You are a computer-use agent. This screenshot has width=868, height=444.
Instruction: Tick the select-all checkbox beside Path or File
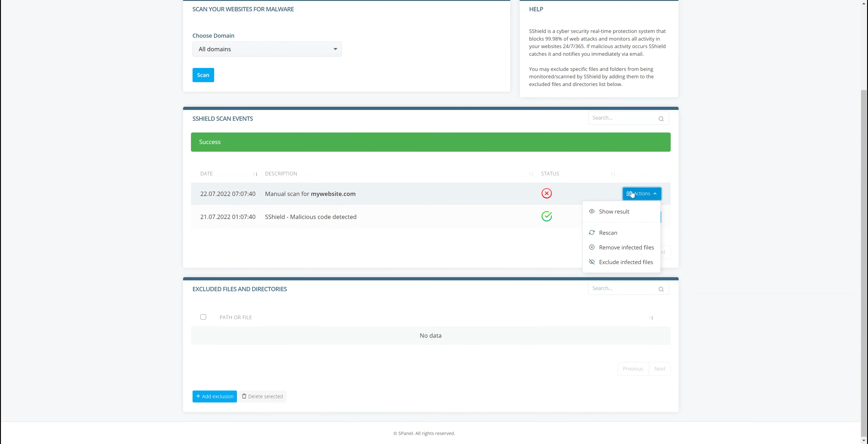click(203, 317)
